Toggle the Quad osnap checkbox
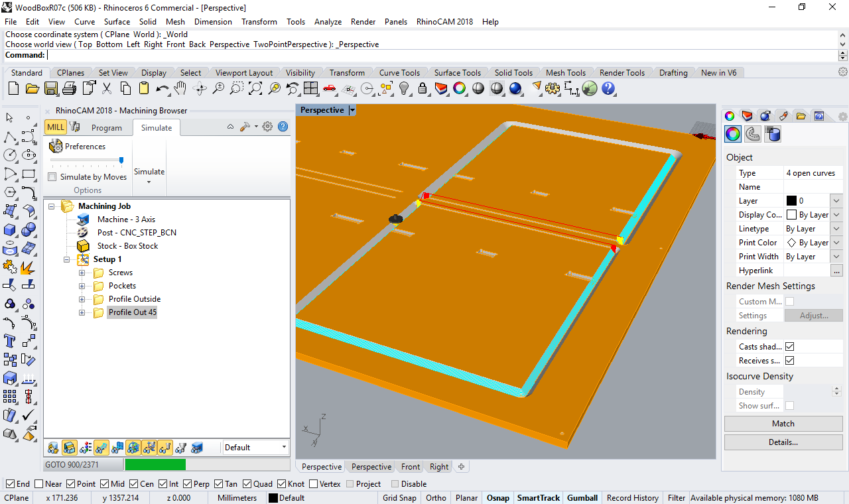 pos(247,484)
